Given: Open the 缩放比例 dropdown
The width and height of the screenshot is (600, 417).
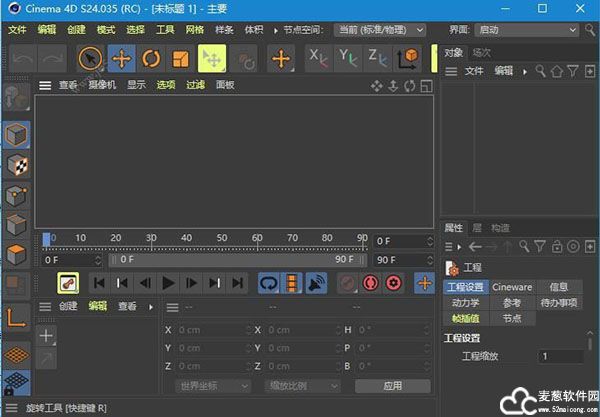Looking at the screenshot, I should point(300,385).
